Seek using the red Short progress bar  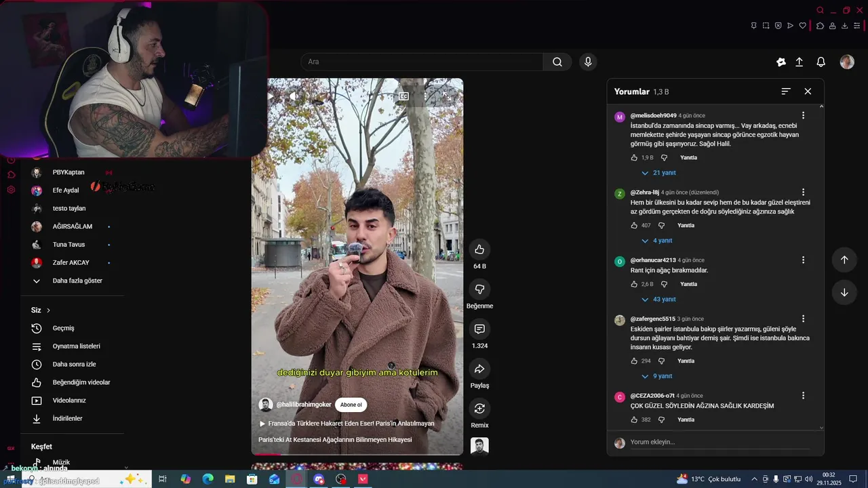(x=357, y=454)
